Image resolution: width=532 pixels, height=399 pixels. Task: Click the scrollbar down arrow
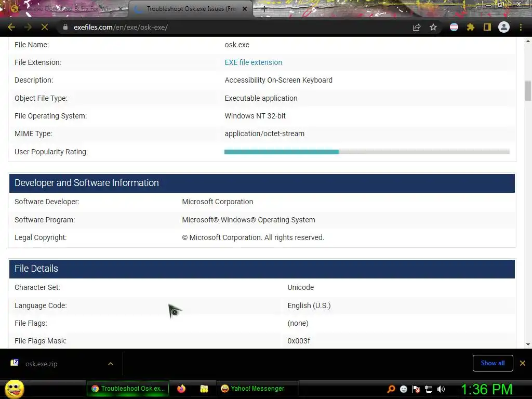[x=528, y=344]
